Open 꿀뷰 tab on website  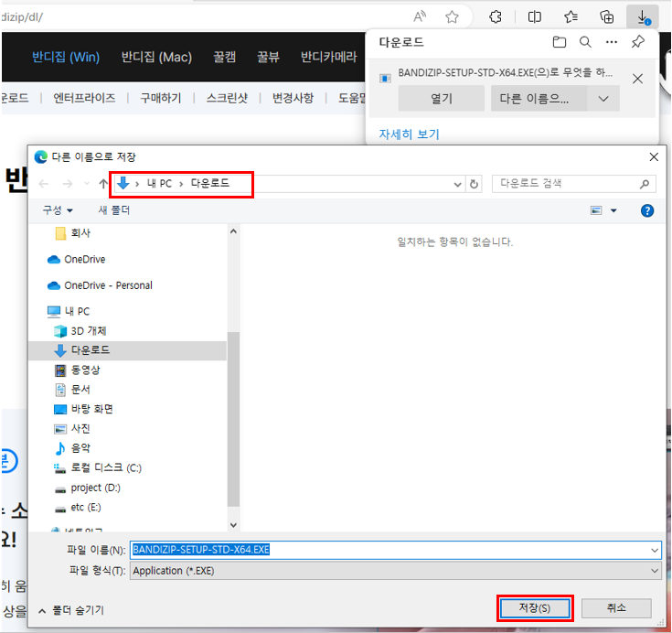click(268, 57)
